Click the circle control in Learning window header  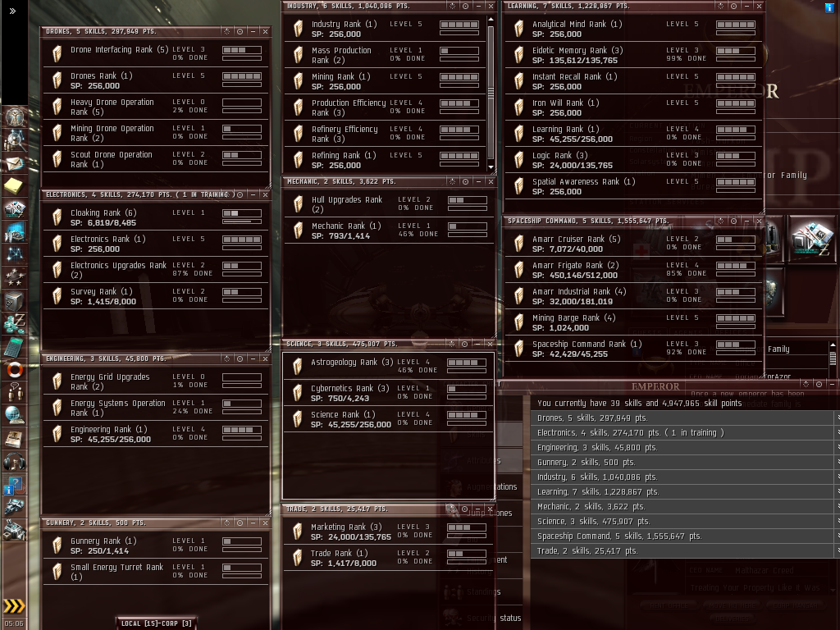pyautogui.click(x=733, y=6)
